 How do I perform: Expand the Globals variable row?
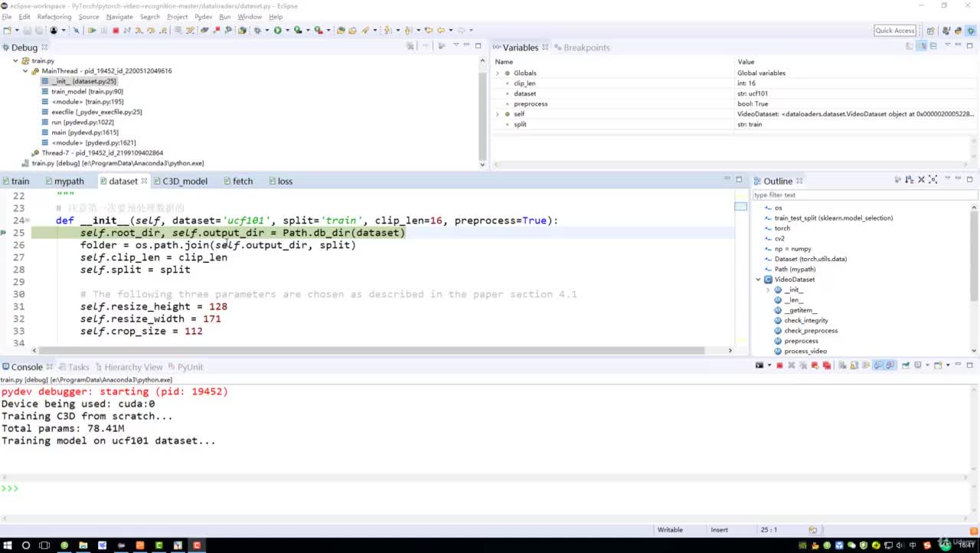pos(498,73)
